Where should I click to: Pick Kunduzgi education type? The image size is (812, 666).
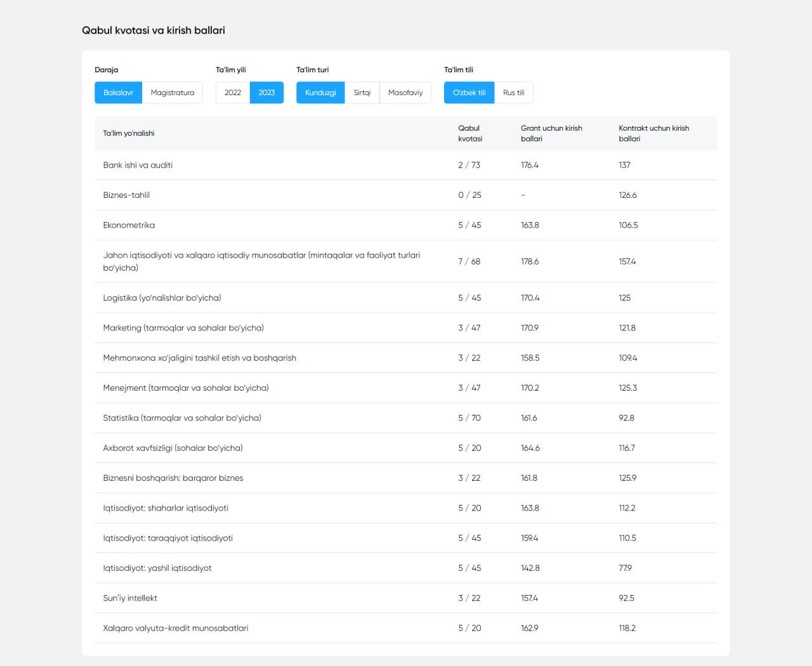pos(320,93)
